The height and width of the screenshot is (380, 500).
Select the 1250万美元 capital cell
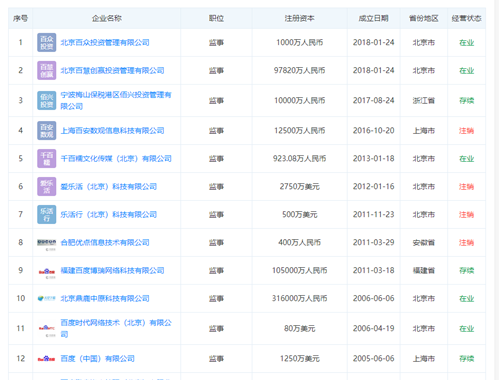(x=299, y=359)
